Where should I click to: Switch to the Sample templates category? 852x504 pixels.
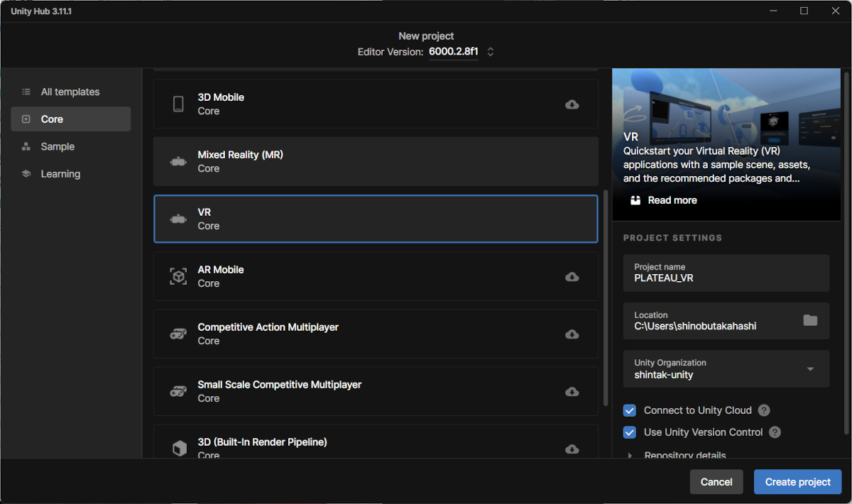(x=58, y=147)
